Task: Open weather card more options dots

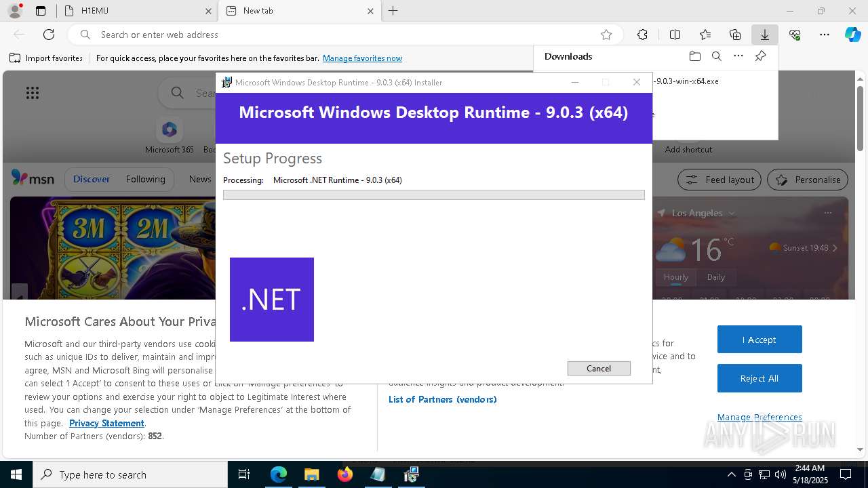Action: [x=827, y=213]
